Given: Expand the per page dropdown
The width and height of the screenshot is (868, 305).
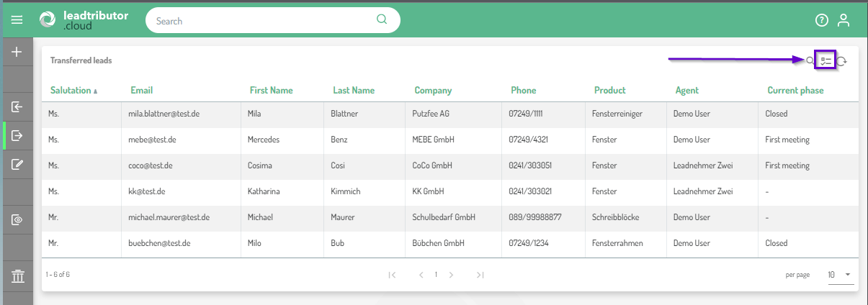Looking at the screenshot, I should click(840, 275).
